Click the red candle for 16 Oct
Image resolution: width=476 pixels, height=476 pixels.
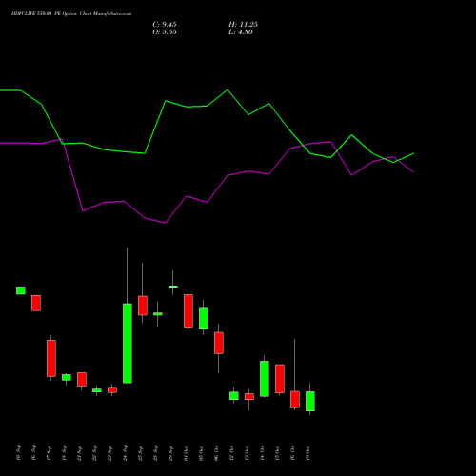point(295,399)
